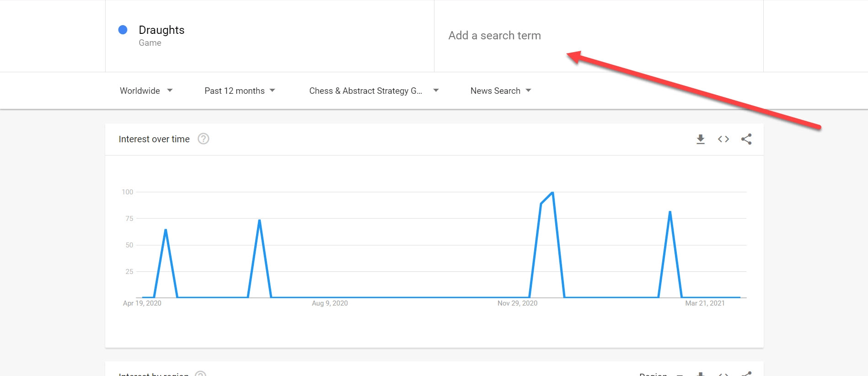Download Interest by region data
Viewport: 868px width, 376px height.
[x=700, y=374]
